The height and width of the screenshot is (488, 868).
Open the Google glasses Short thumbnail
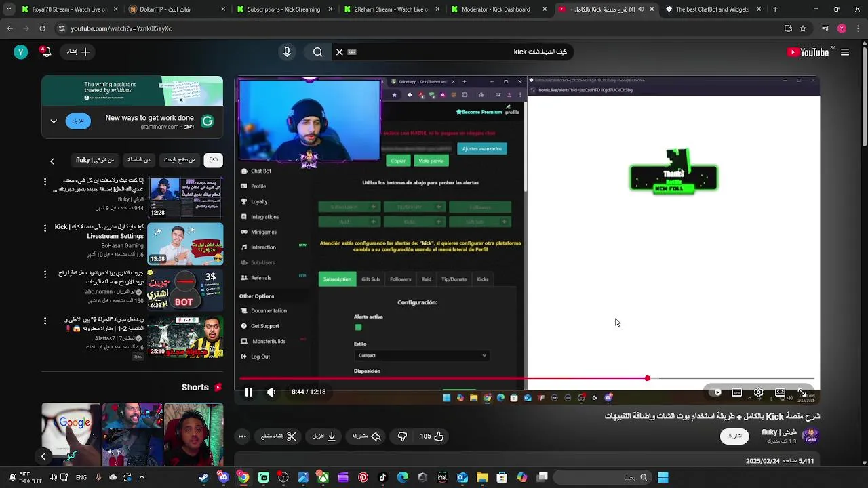pyautogui.click(x=71, y=434)
